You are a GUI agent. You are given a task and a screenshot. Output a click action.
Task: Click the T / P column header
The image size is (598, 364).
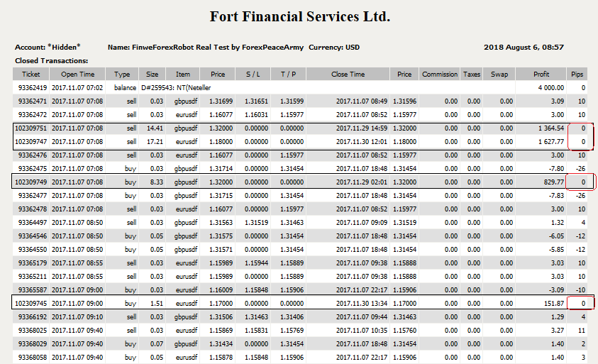pos(288,75)
